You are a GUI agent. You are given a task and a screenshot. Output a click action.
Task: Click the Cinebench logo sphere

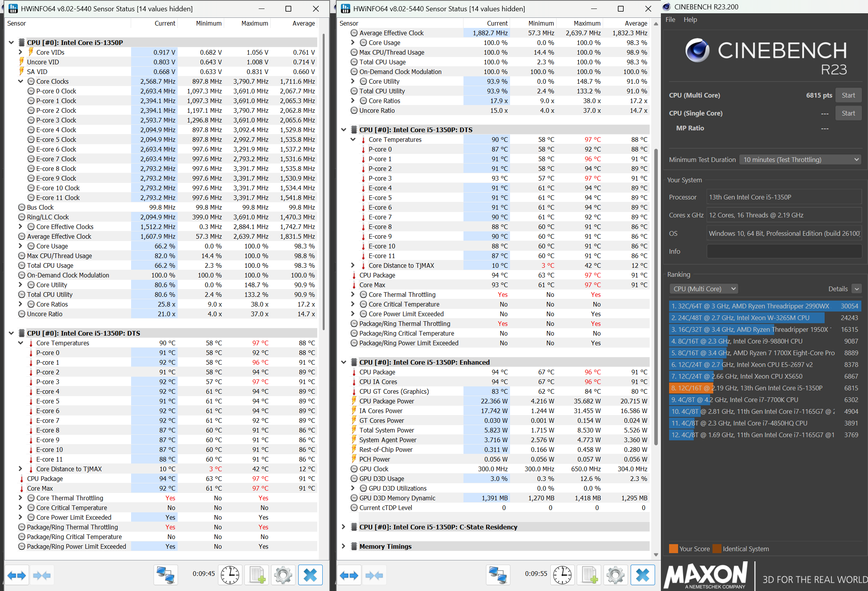point(697,50)
